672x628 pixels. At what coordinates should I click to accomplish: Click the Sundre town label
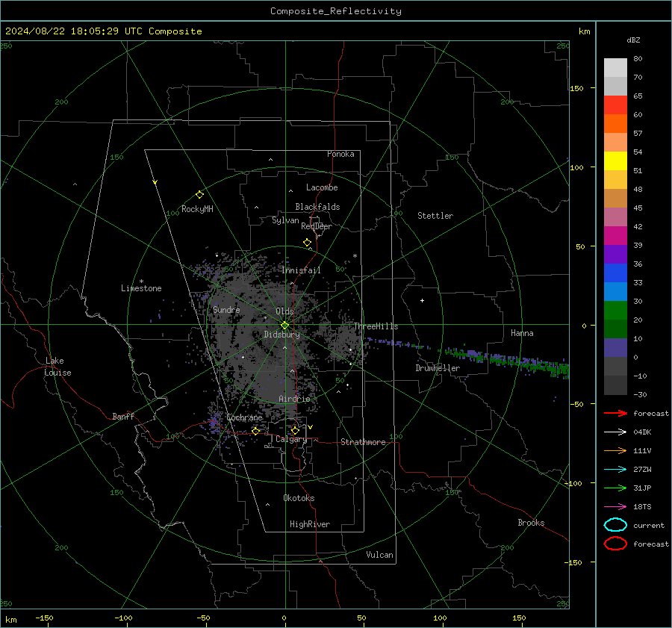point(226,309)
